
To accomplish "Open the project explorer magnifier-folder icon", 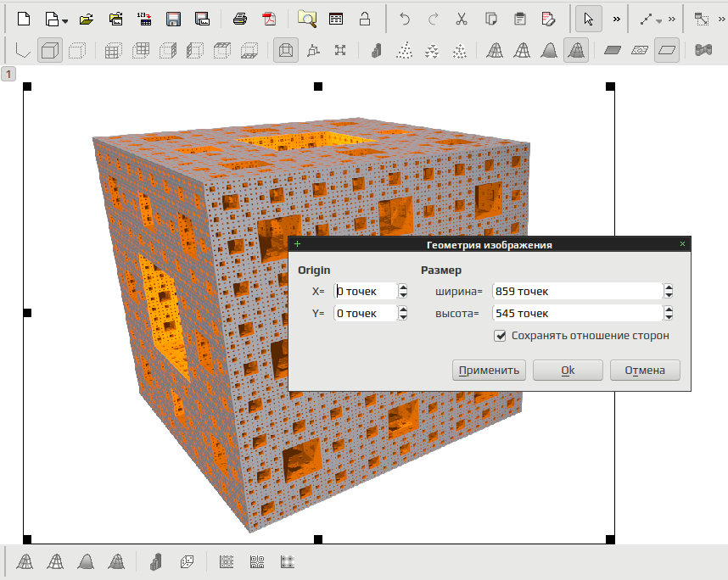I will pos(307,19).
